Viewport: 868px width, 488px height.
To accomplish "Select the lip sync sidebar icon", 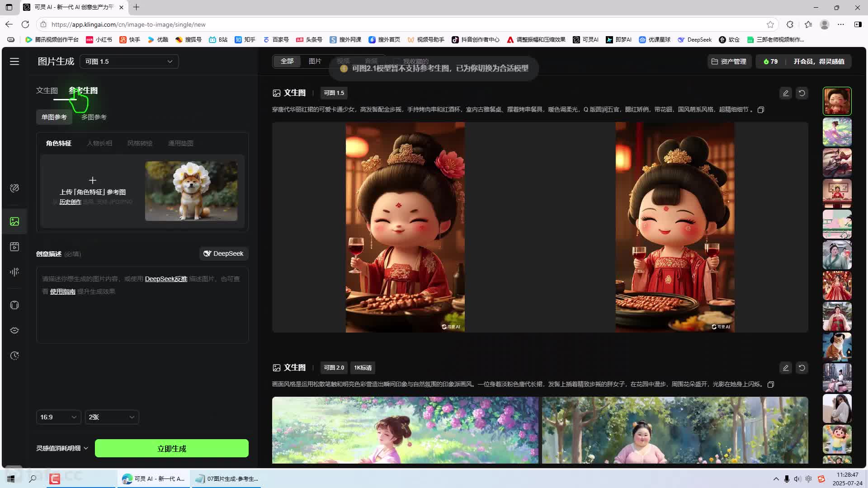I will click(x=14, y=330).
